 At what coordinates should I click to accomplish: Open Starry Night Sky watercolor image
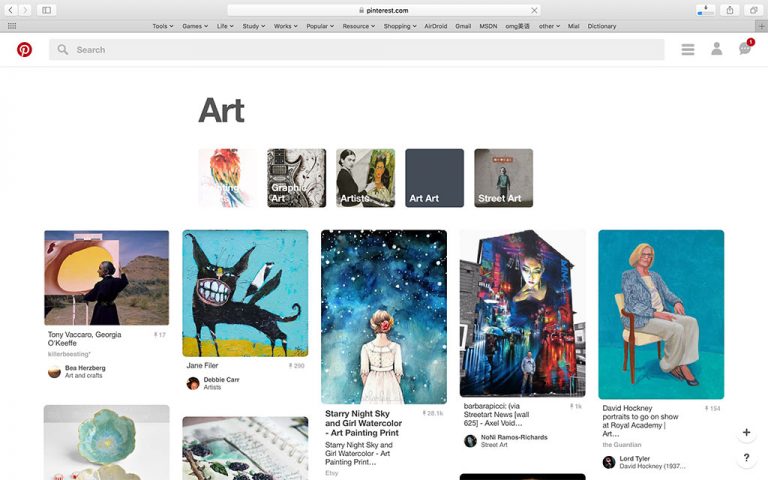coord(384,317)
